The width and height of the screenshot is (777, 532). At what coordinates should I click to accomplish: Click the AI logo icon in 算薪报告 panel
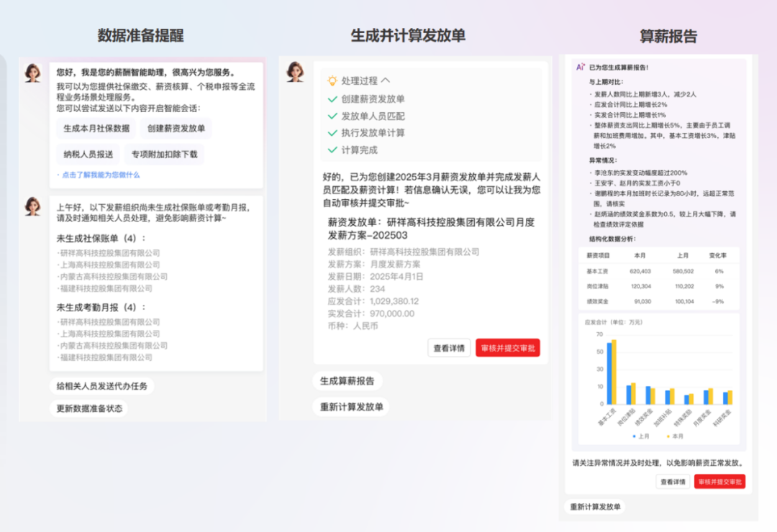point(580,67)
